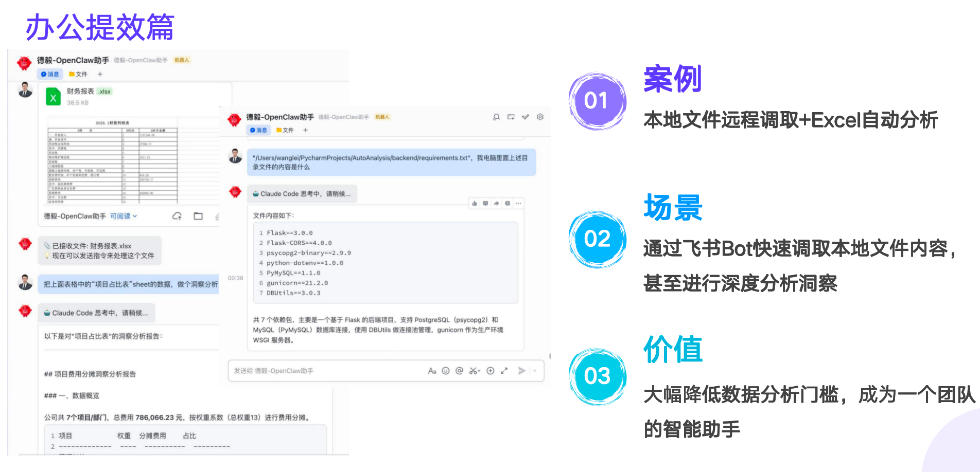Click the Flask==3.0.0 code line
Screen dimensions: 980x472
[x=289, y=233]
